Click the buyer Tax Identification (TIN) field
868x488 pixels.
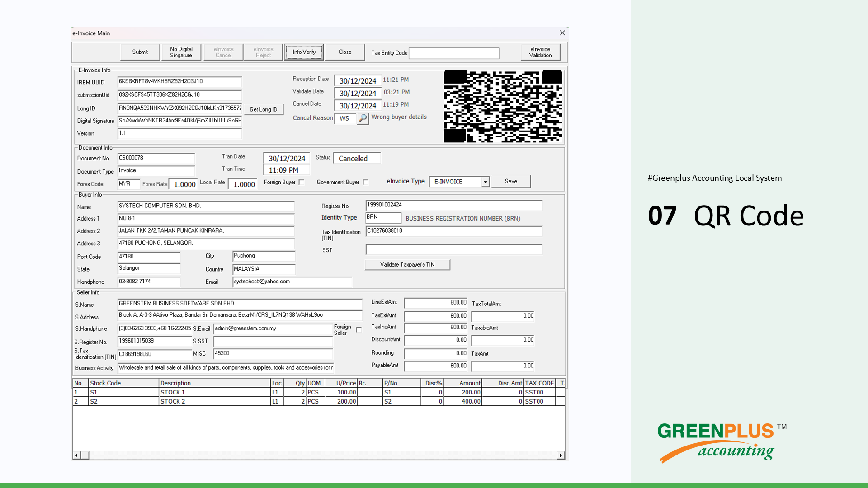point(454,231)
